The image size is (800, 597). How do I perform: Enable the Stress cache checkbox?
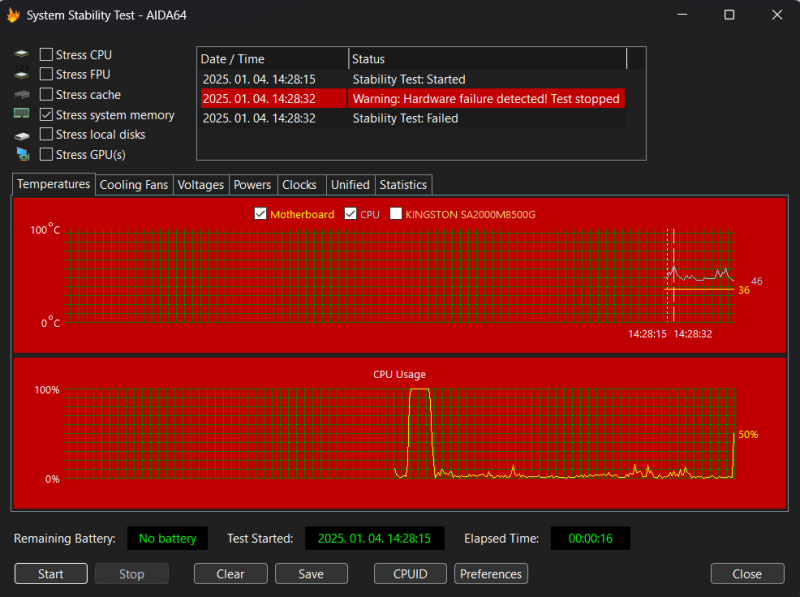[x=46, y=94]
